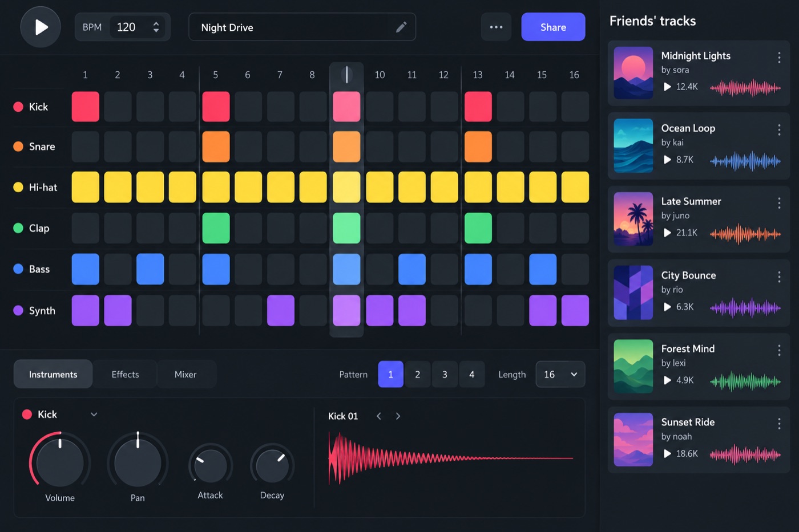Screen dimensions: 799x532
Task: Play the City Bounce track
Action: point(667,307)
